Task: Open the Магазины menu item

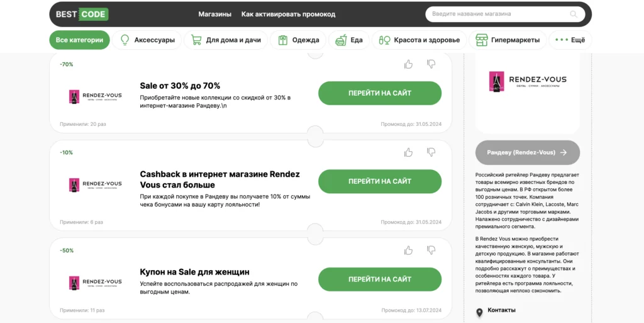Action: pos(215,14)
